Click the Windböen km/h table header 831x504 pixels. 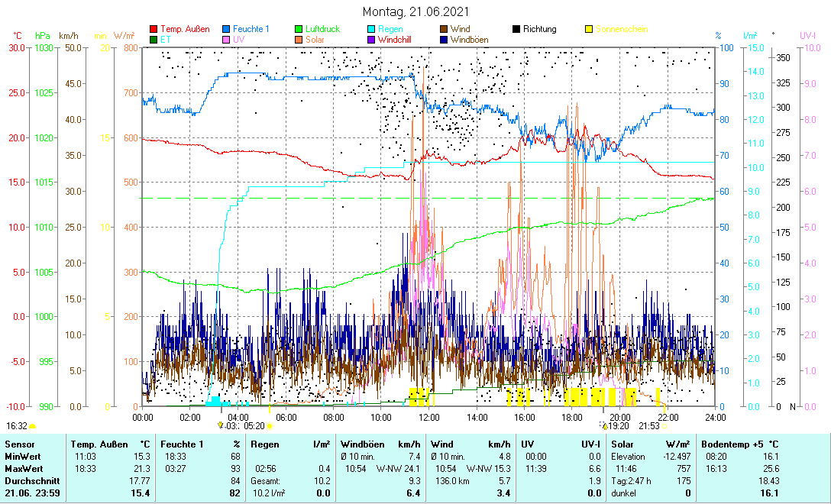click(380, 444)
